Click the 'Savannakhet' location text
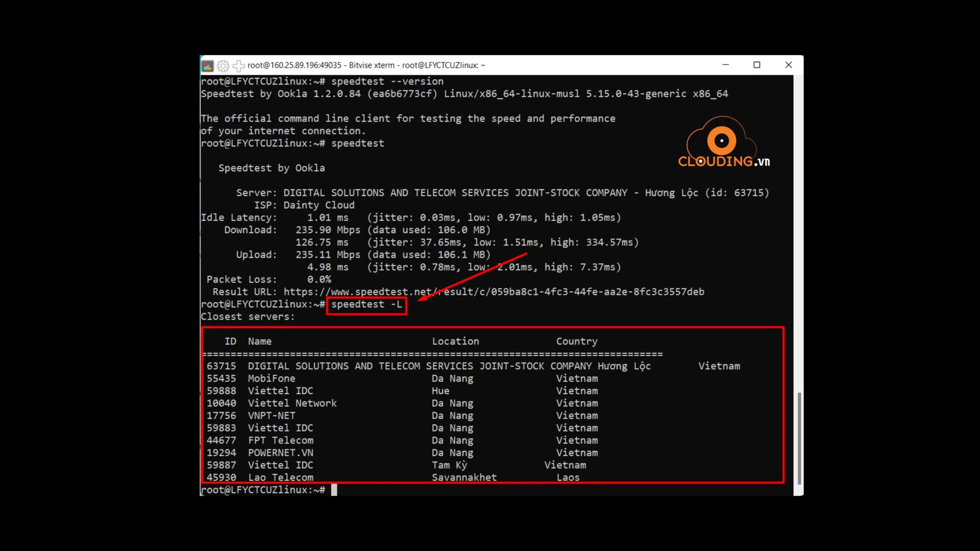980x551 pixels. (464, 478)
